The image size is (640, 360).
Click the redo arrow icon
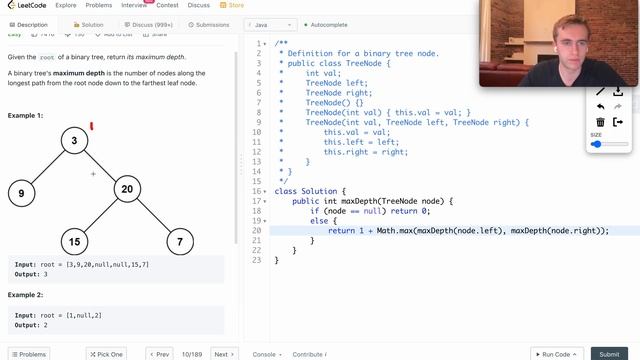[x=618, y=107]
